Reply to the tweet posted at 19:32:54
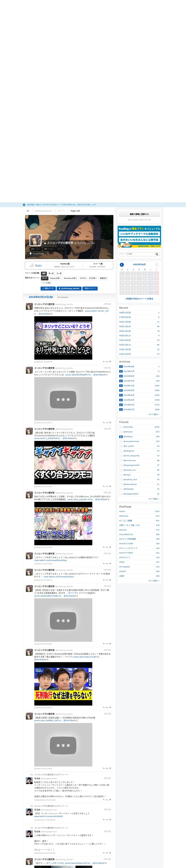 104,547
